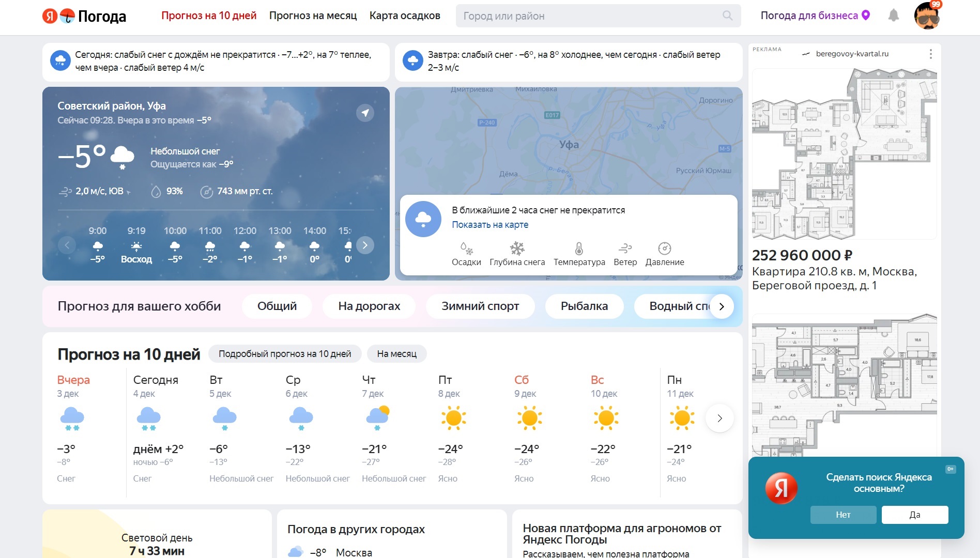Open Подробный прогноз на 10 дней
980x558 pixels.
285,354
